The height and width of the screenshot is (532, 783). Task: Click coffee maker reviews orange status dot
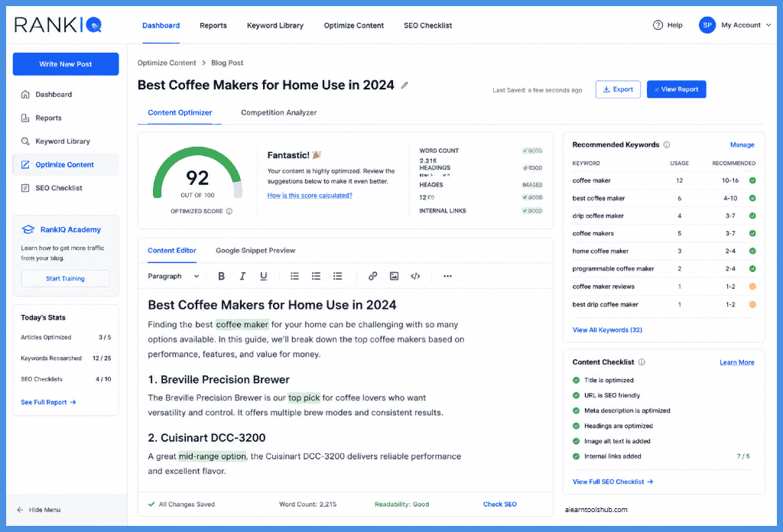[x=752, y=287]
